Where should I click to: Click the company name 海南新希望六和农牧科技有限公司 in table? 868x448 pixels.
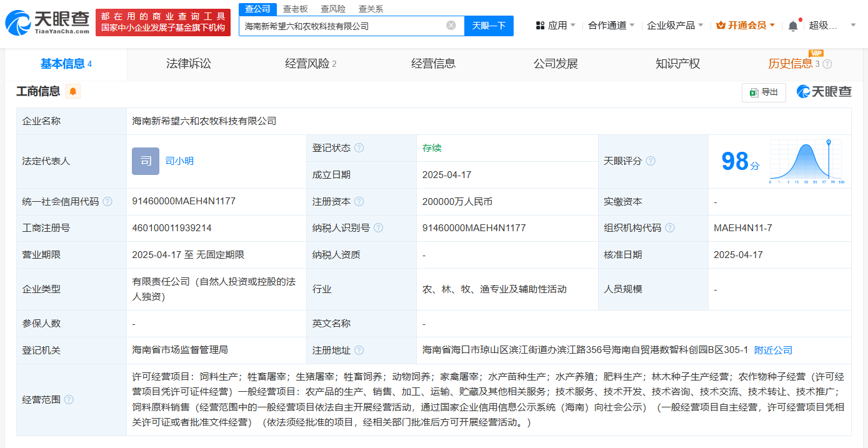click(204, 121)
